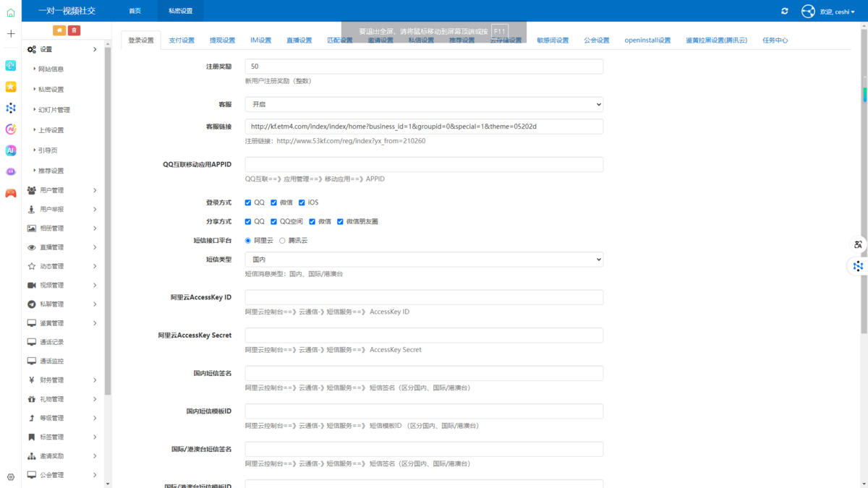Expand 用户管理 sidebar menu arrow

(95, 190)
